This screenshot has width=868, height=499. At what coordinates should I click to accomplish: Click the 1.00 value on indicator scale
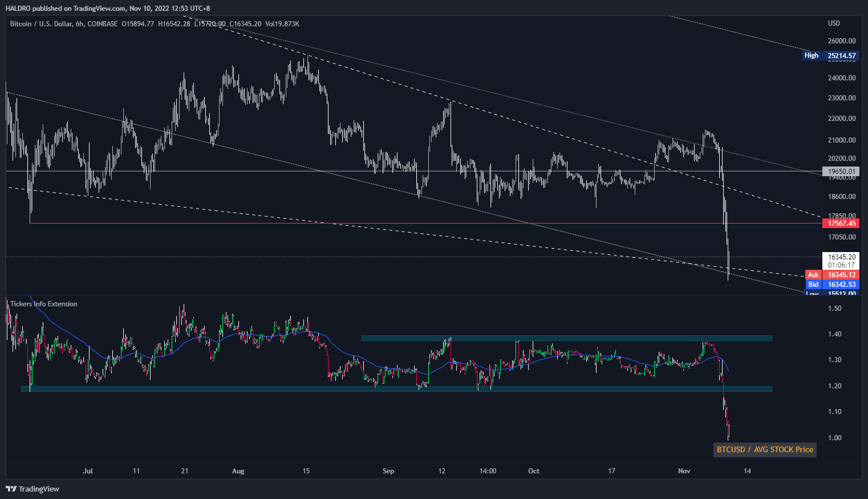(834, 438)
